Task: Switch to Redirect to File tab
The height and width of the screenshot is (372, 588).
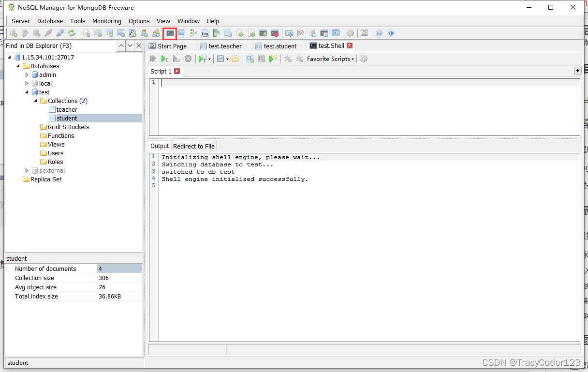Action: point(194,146)
